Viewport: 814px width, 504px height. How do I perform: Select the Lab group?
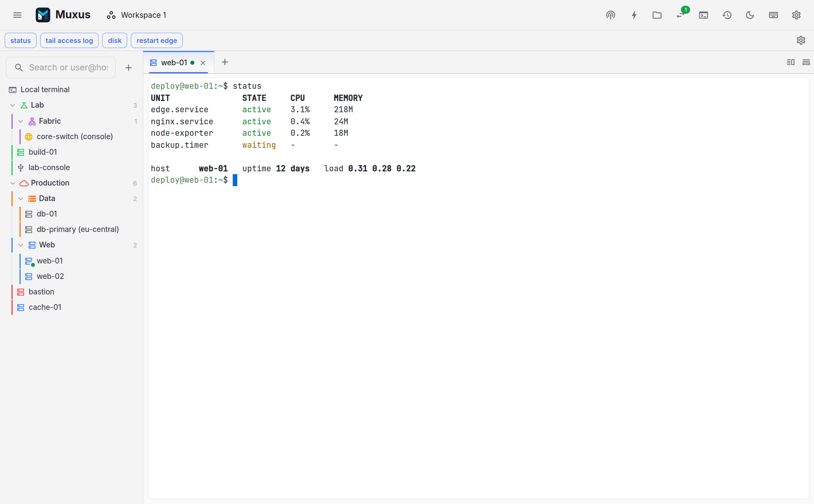click(71, 105)
